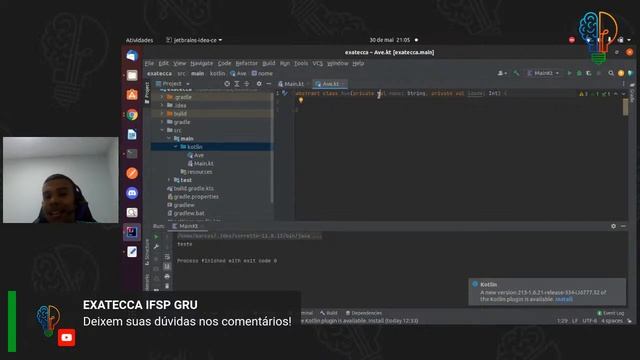
Task: Go to next highlighted error arrow
Action: [623, 93]
